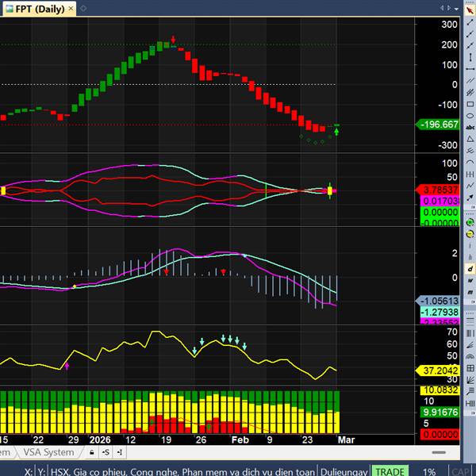
Task: Click the green zoom in icon
Action: click(x=470, y=222)
